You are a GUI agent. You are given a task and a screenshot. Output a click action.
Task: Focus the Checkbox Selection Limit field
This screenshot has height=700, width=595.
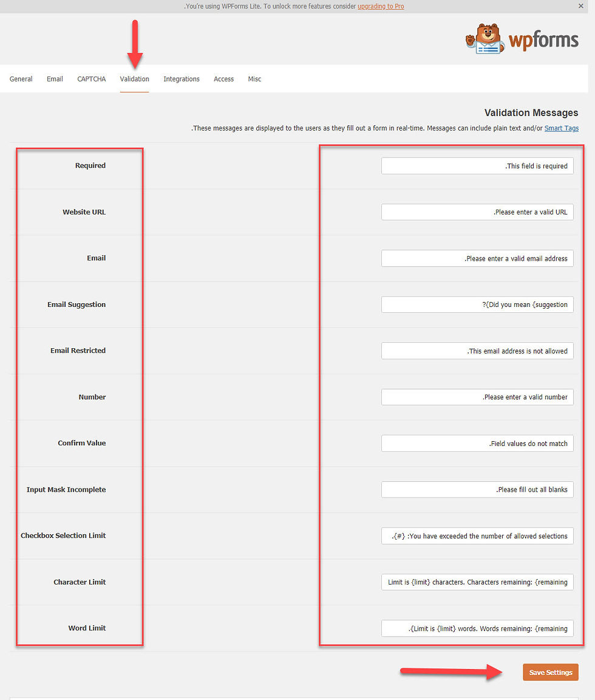point(477,536)
